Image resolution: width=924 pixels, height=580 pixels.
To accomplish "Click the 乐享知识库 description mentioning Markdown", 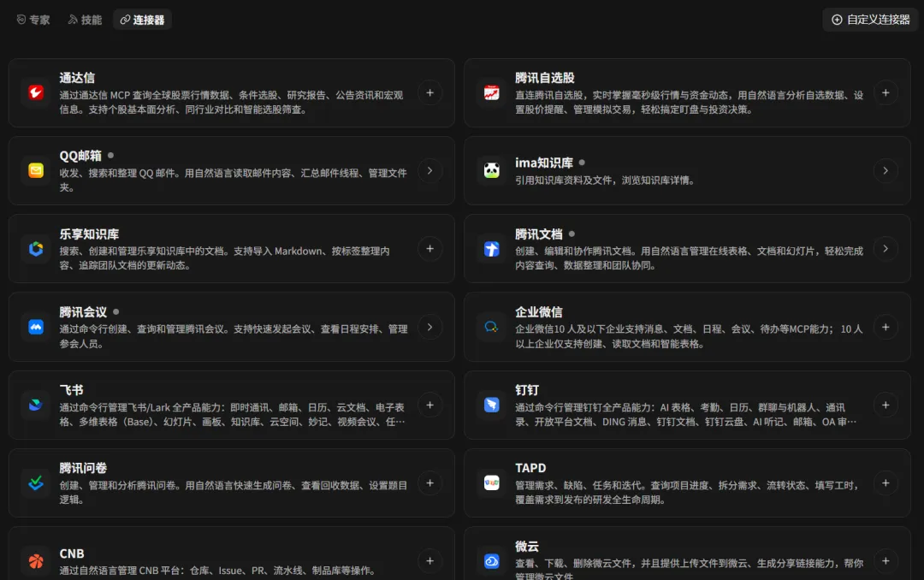I will coord(224,258).
